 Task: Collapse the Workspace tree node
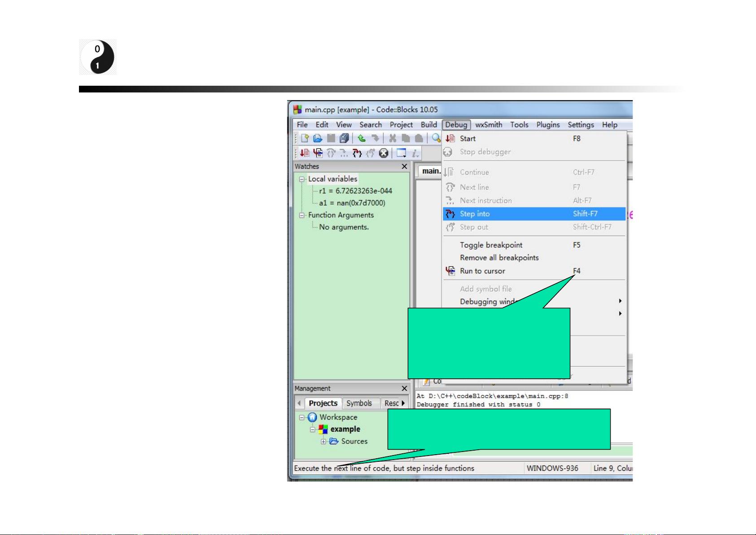(302, 417)
